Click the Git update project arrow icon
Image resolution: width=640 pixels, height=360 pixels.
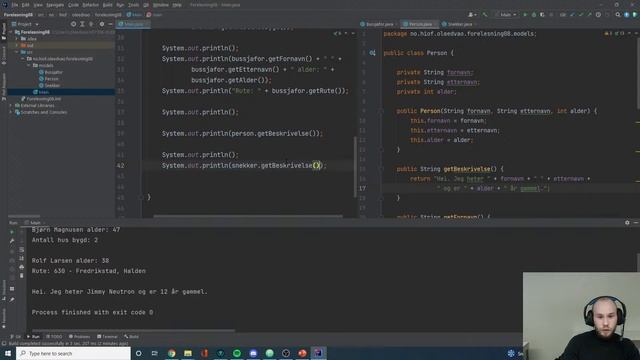pos(572,15)
